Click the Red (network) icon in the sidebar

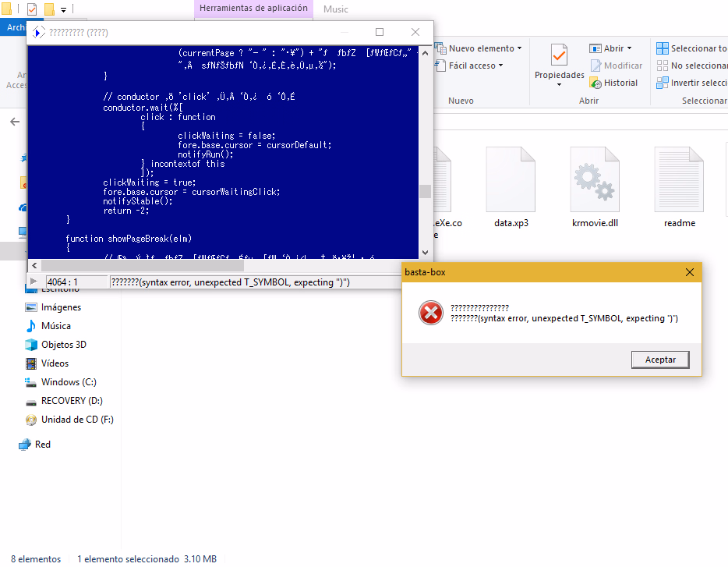click(x=23, y=444)
